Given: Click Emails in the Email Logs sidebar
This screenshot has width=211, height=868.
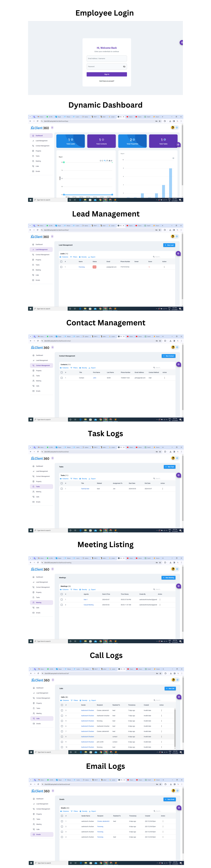Looking at the screenshot, I should point(39,834).
